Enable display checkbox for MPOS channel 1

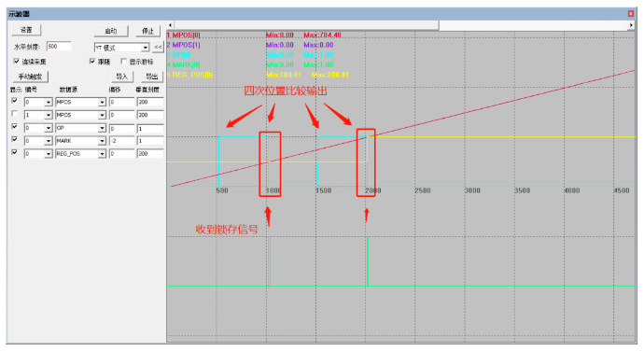pyautogui.click(x=15, y=114)
